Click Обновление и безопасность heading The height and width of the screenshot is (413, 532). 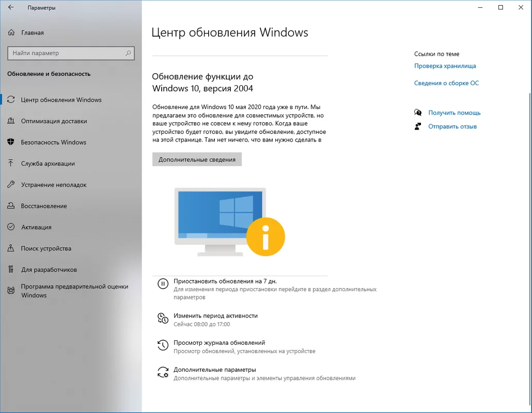[49, 74]
